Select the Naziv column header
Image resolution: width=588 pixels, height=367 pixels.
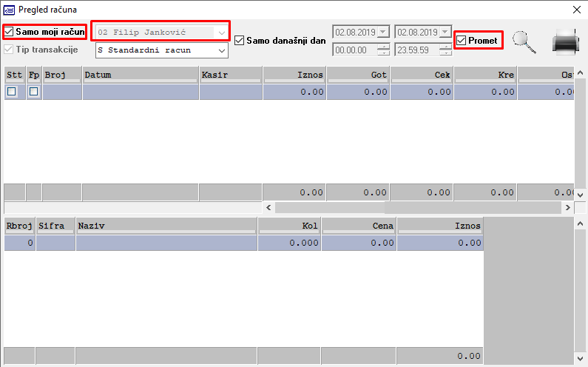click(x=166, y=226)
